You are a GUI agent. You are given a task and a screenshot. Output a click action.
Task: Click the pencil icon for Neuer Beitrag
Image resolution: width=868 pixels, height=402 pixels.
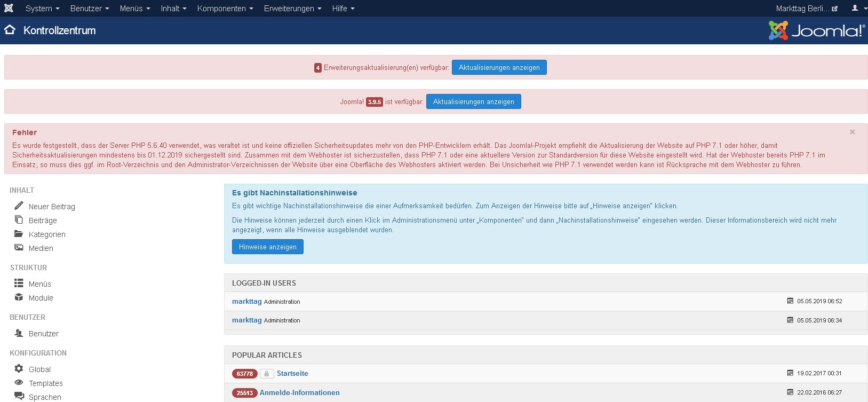click(x=19, y=206)
